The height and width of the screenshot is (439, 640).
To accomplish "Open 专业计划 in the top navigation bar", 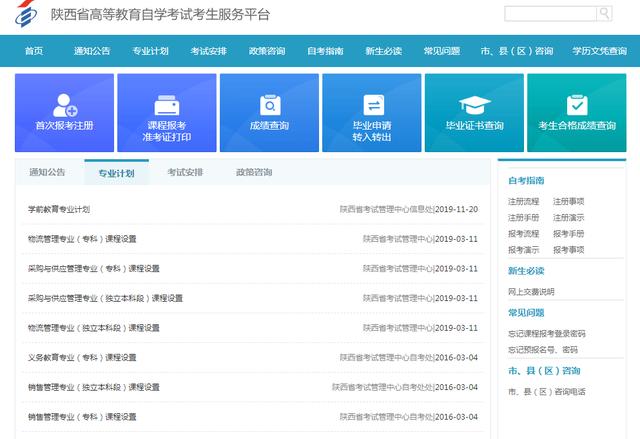I will coord(150,51).
